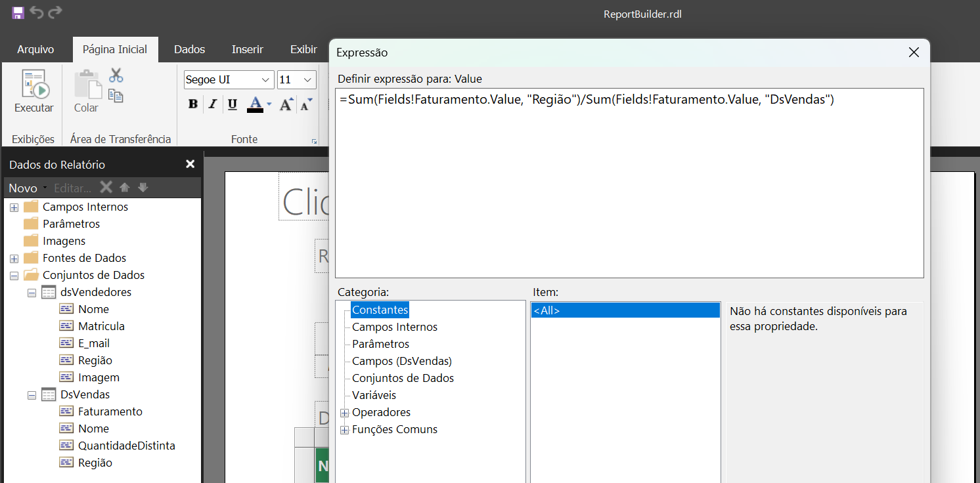Select the Campos Internos category in dialog
The width and height of the screenshot is (980, 483).
point(395,327)
